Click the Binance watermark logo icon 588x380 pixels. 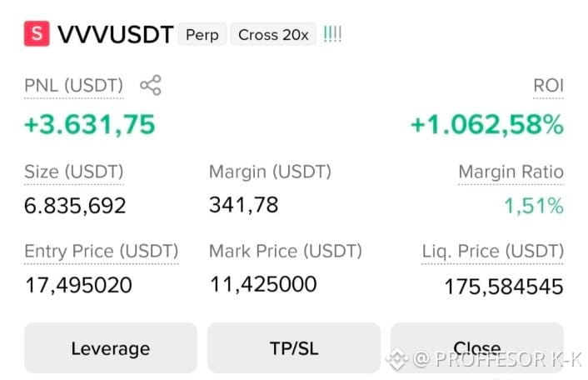coord(397,358)
